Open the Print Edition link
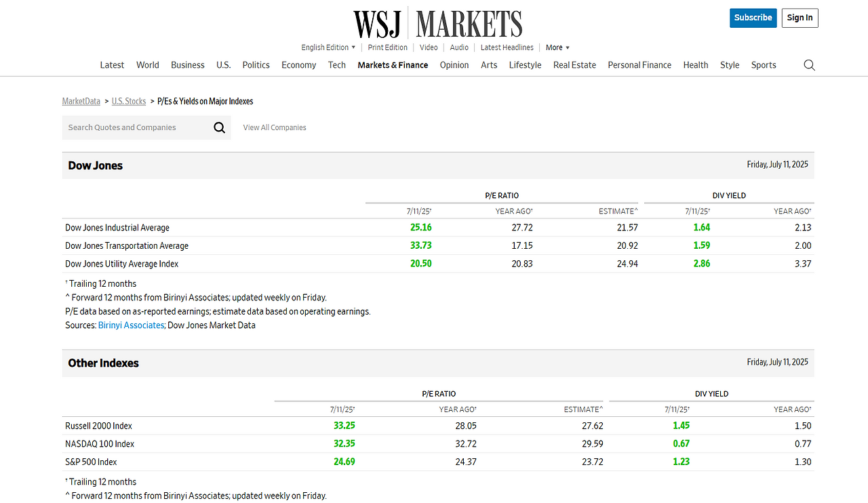This screenshot has width=868, height=503. click(388, 47)
